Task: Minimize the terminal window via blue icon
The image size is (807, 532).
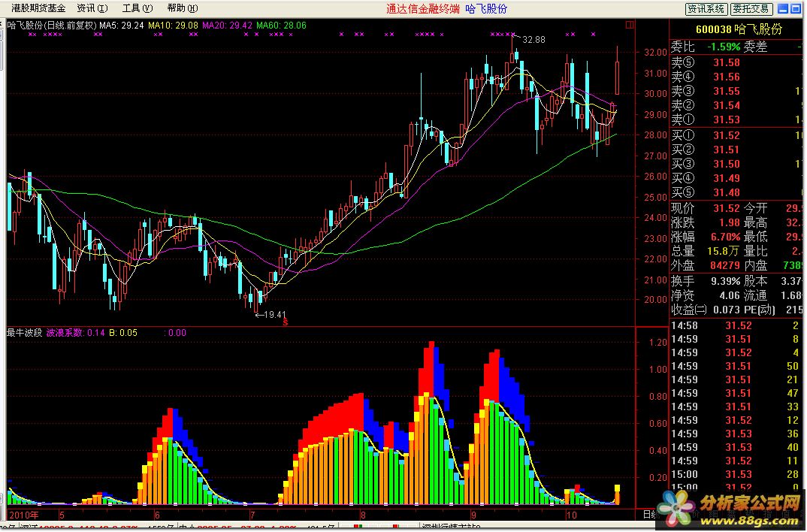Action: pyautogui.click(x=783, y=9)
